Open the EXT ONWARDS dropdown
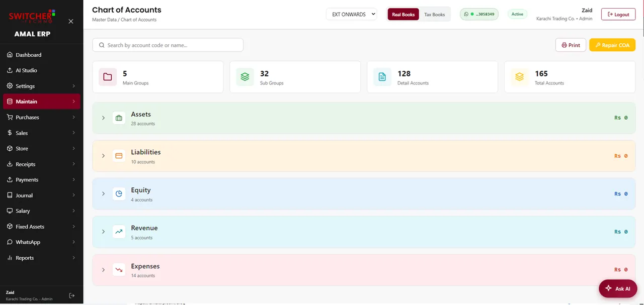This screenshot has height=305, width=644. 352,14
